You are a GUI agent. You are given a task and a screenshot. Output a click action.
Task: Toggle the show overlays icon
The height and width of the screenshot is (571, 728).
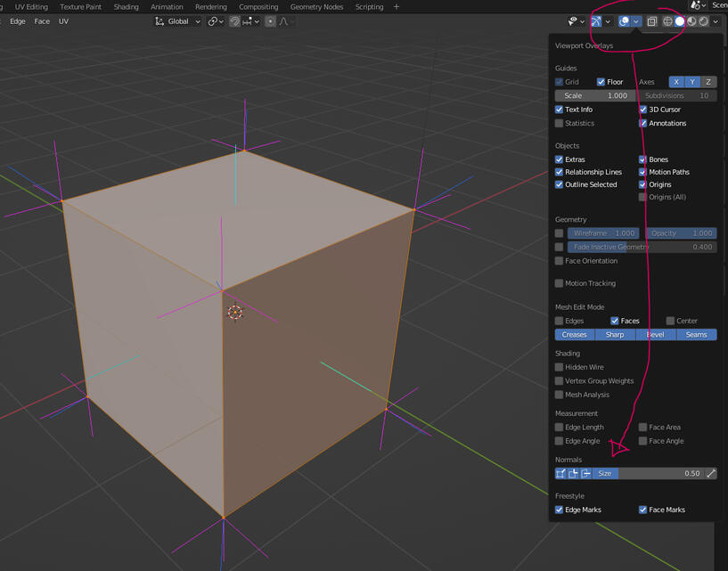coord(625,21)
